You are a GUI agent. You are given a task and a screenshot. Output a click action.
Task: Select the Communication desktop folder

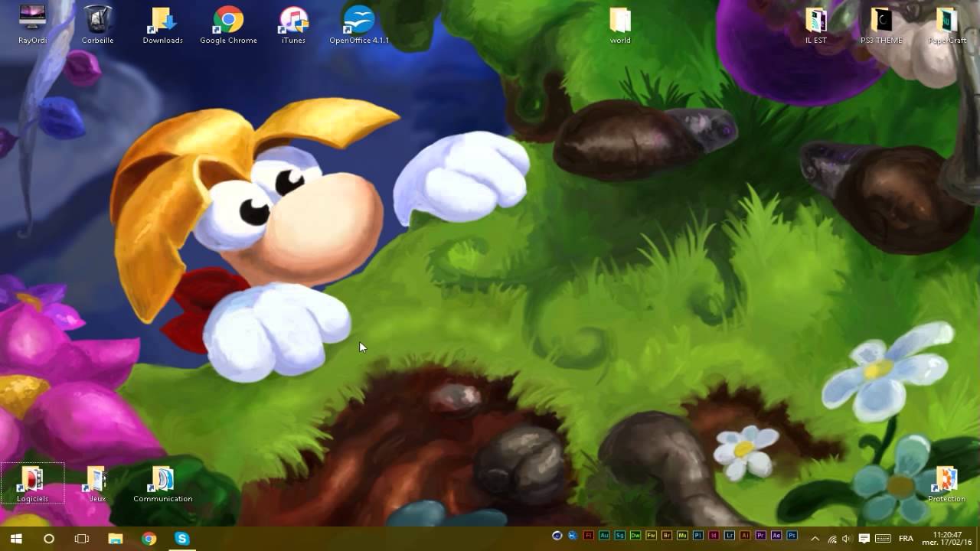tap(162, 484)
